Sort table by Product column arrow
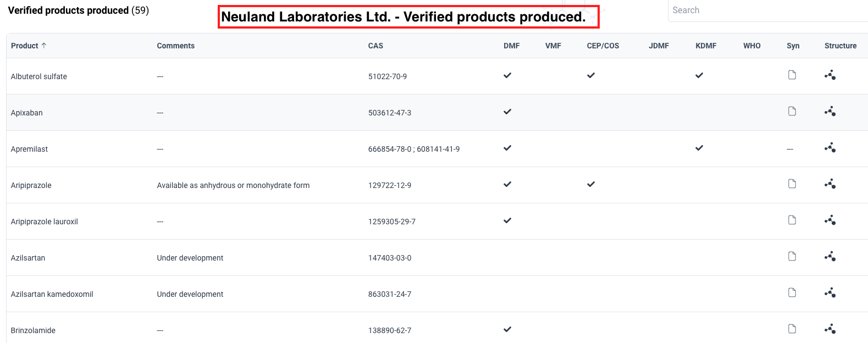Image resolution: width=868 pixels, height=343 pixels. tap(44, 46)
